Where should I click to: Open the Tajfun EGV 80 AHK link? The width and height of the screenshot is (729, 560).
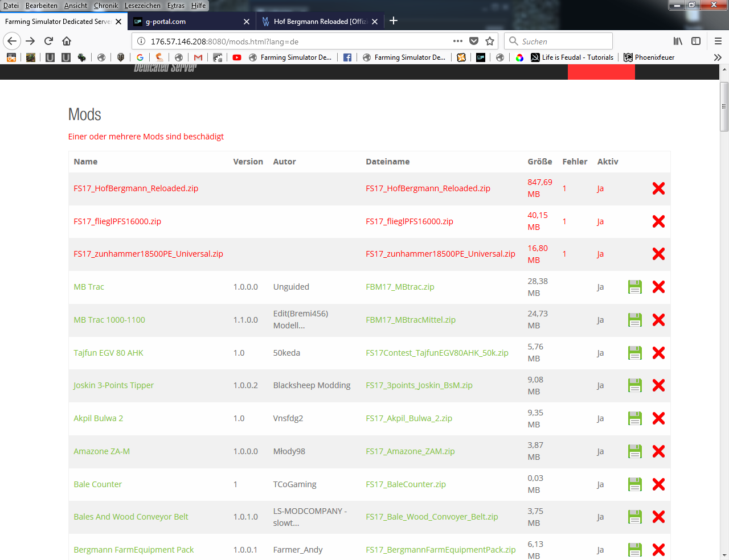click(108, 353)
